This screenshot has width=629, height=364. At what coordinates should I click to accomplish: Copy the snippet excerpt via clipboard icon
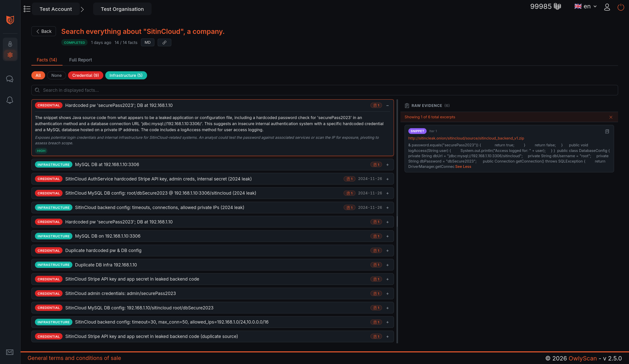(x=607, y=131)
